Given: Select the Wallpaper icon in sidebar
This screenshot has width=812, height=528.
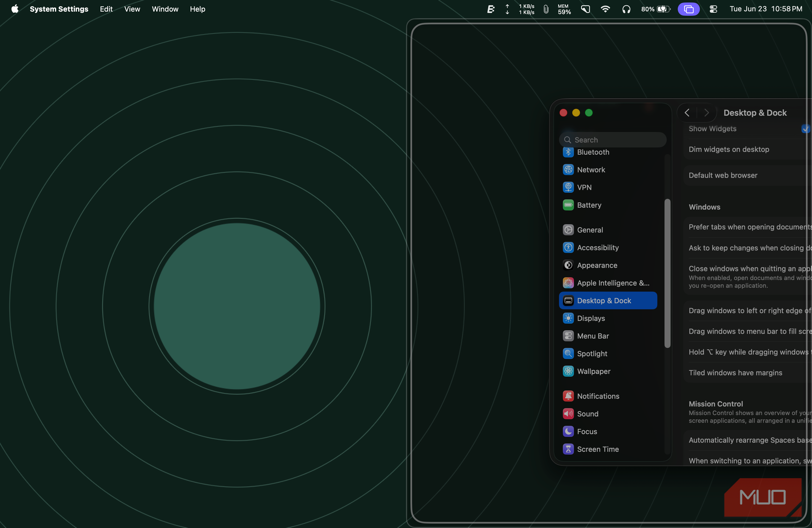Looking at the screenshot, I should 568,372.
